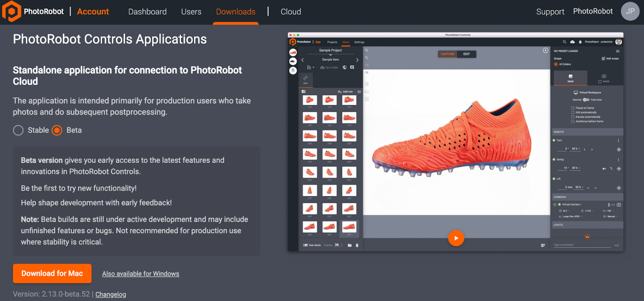Click the Download for Mac button

(52, 274)
